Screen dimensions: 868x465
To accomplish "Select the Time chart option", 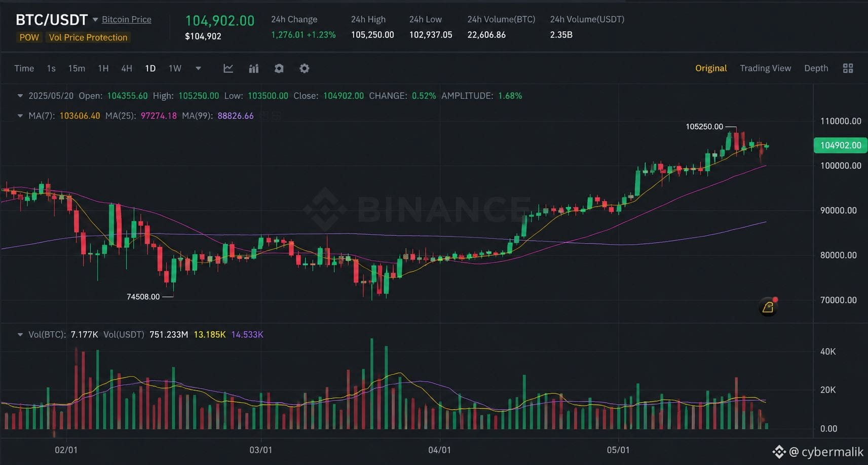I will click(x=24, y=68).
